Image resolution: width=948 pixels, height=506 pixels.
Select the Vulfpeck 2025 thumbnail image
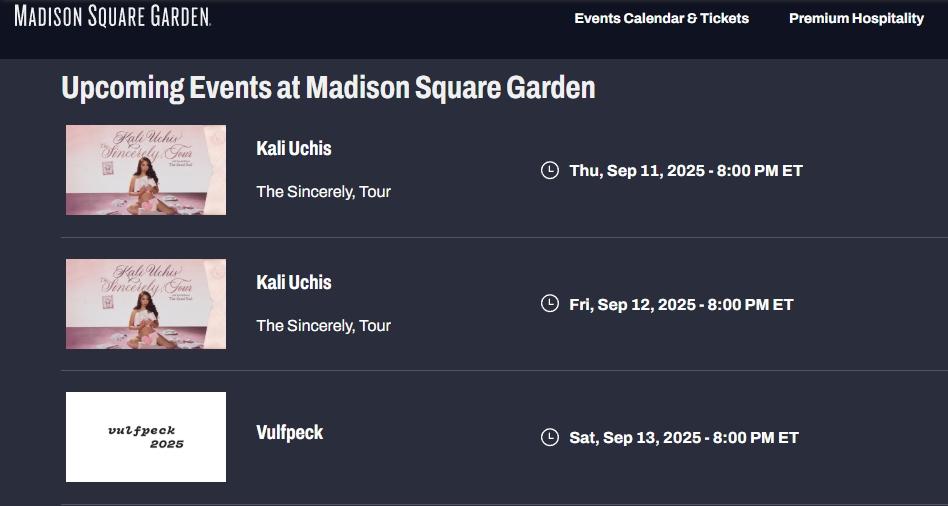[x=146, y=437]
